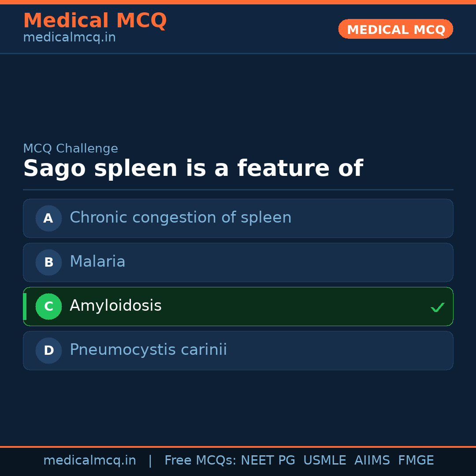Pick the Pneumocystis carinii answer text
Image resolution: width=476 pixels, height=476 pixels.
click(148, 350)
